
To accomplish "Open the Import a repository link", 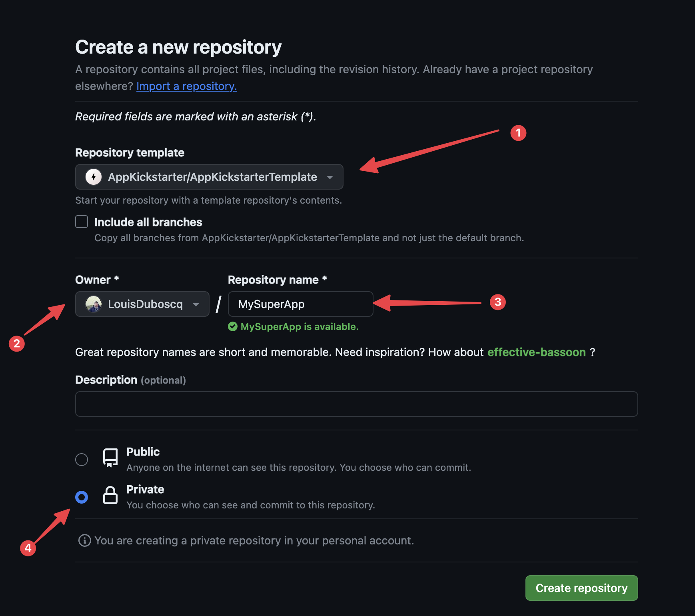I will (x=186, y=86).
